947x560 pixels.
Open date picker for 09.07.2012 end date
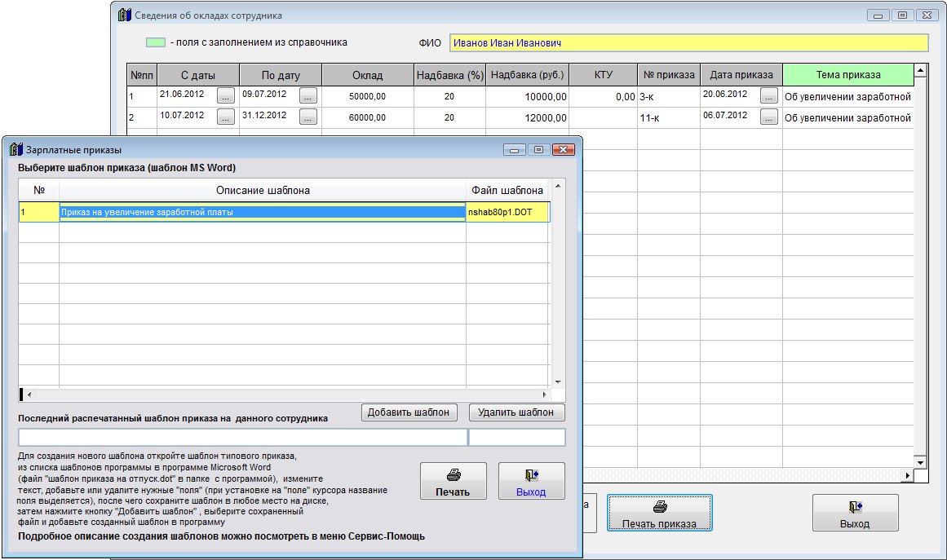click(308, 96)
